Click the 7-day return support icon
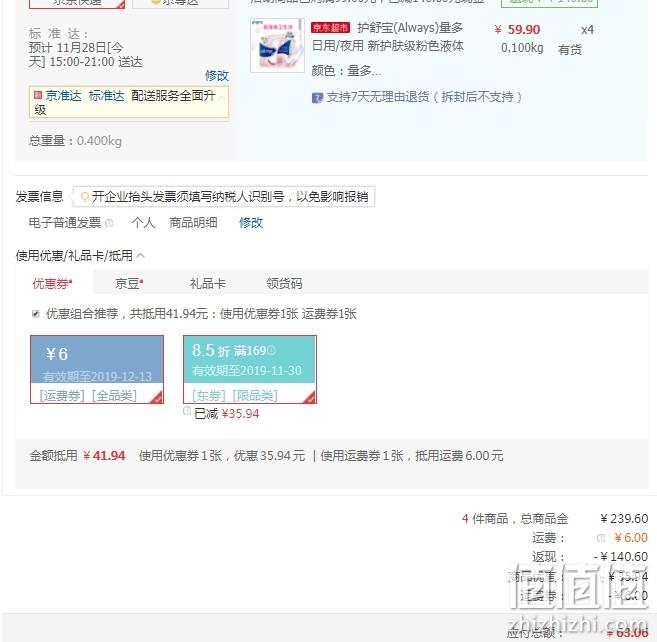Screen dimensions: 657x642 [317, 98]
